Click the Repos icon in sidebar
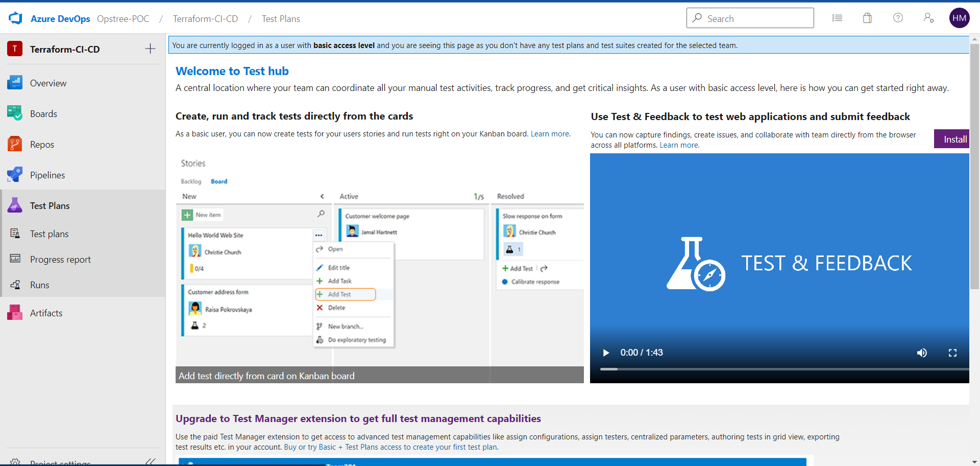Image resolution: width=980 pixels, height=466 pixels. point(15,144)
